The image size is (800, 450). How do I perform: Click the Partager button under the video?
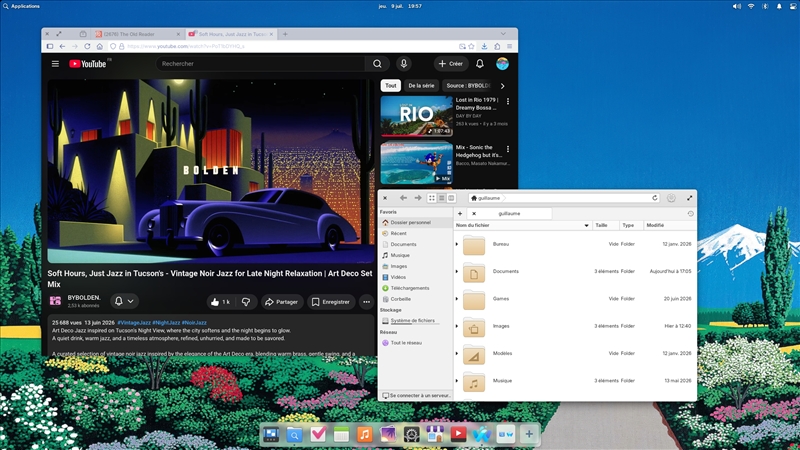[x=282, y=302]
